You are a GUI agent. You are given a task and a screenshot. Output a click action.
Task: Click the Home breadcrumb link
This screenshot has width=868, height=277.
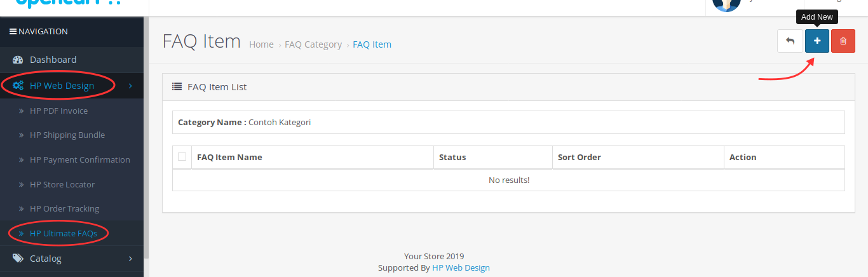tap(261, 44)
